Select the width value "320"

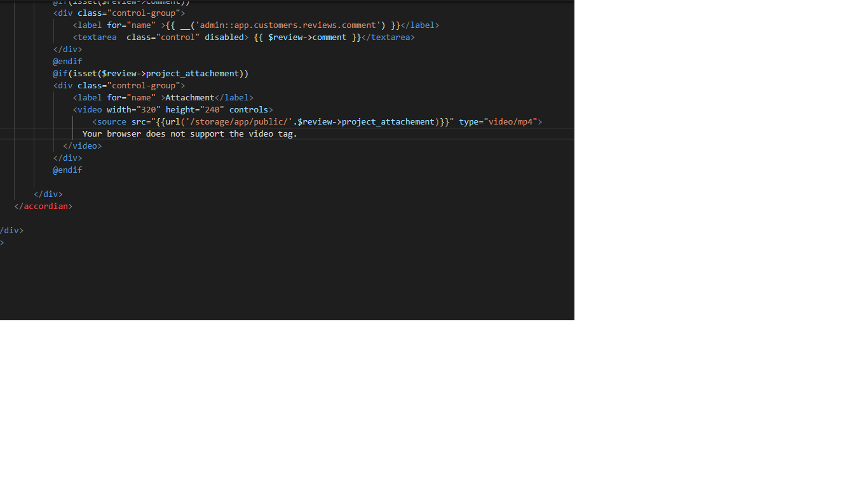tap(149, 110)
